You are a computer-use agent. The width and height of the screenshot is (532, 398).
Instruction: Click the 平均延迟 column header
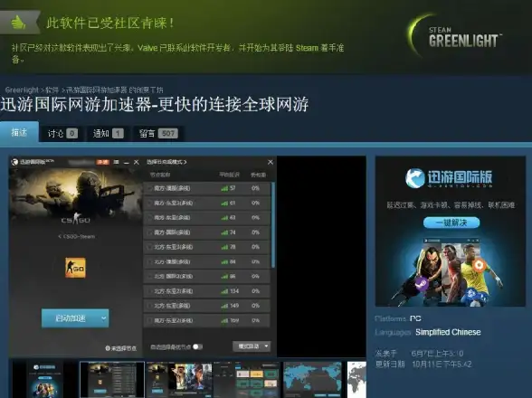click(230, 175)
